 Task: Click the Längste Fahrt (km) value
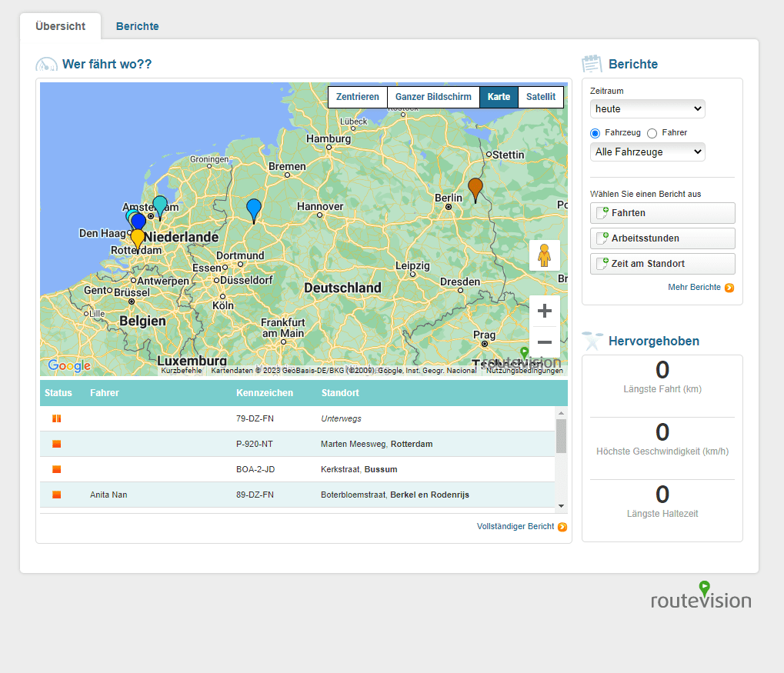pos(662,370)
